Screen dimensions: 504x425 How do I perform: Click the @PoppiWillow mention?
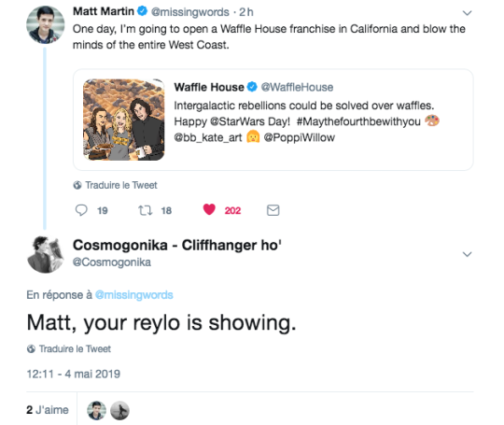pyautogui.click(x=300, y=137)
